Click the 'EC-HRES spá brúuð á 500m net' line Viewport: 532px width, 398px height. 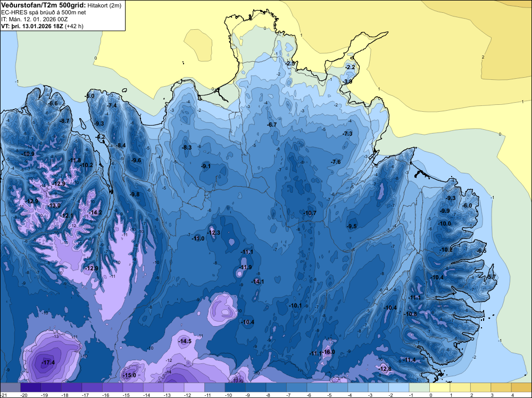[44, 13]
